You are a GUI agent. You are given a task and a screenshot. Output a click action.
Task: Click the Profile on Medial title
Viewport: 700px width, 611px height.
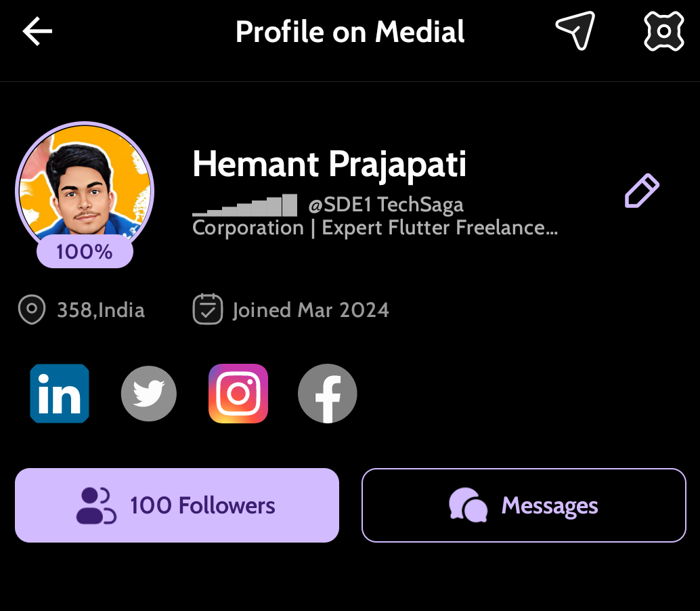click(x=350, y=32)
